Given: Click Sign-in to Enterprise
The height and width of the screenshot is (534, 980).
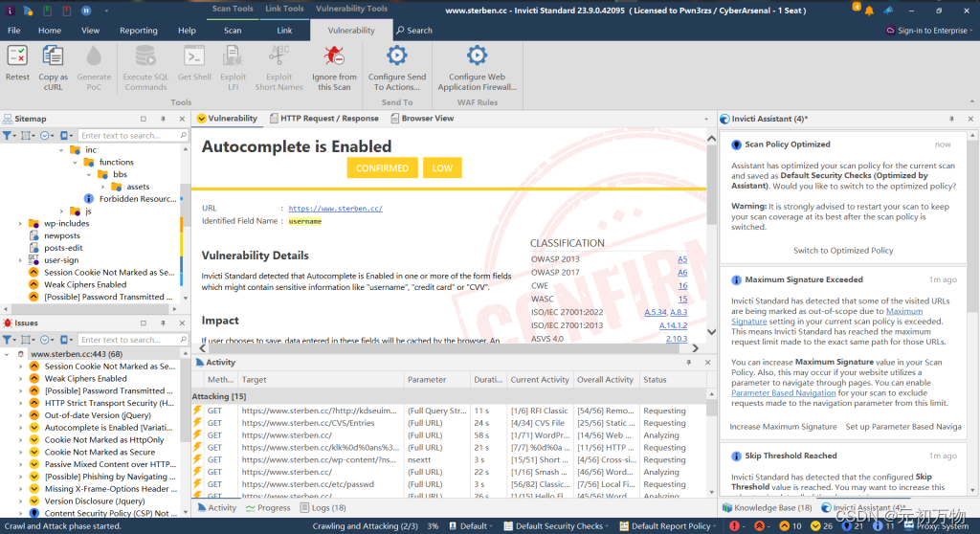Looking at the screenshot, I should click(928, 30).
